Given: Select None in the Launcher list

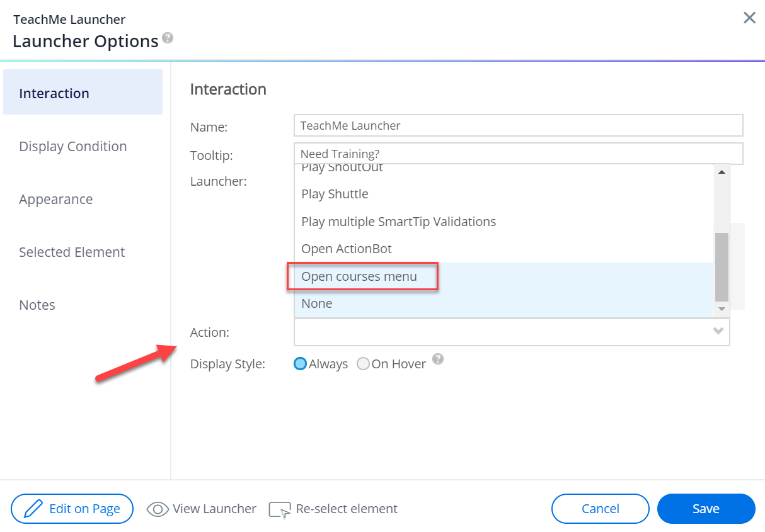Looking at the screenshot, I should [x=316, y=303].
